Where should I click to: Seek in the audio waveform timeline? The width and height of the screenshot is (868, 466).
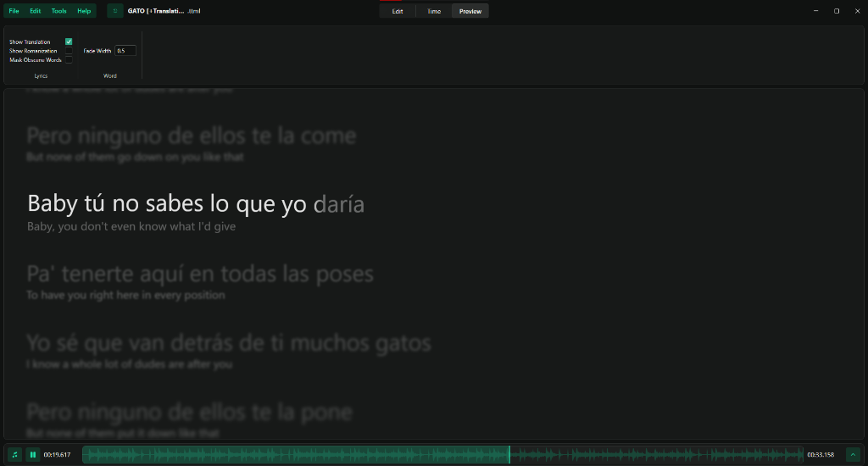coord(442,455)
